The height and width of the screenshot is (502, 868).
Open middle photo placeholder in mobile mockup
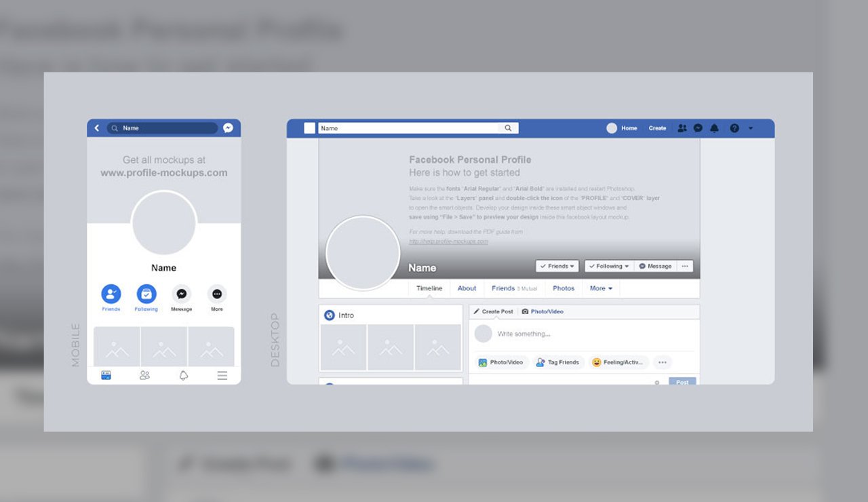click(x=164, y=347)
